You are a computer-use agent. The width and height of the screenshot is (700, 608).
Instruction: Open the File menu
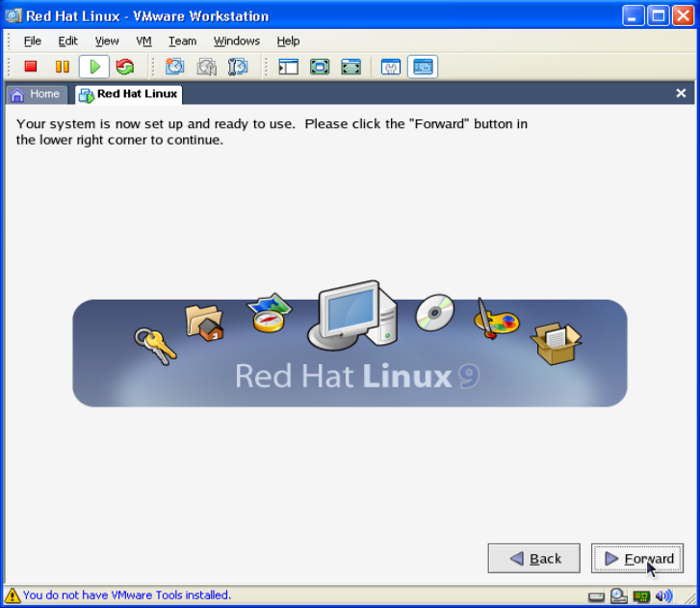coord(32,40)
